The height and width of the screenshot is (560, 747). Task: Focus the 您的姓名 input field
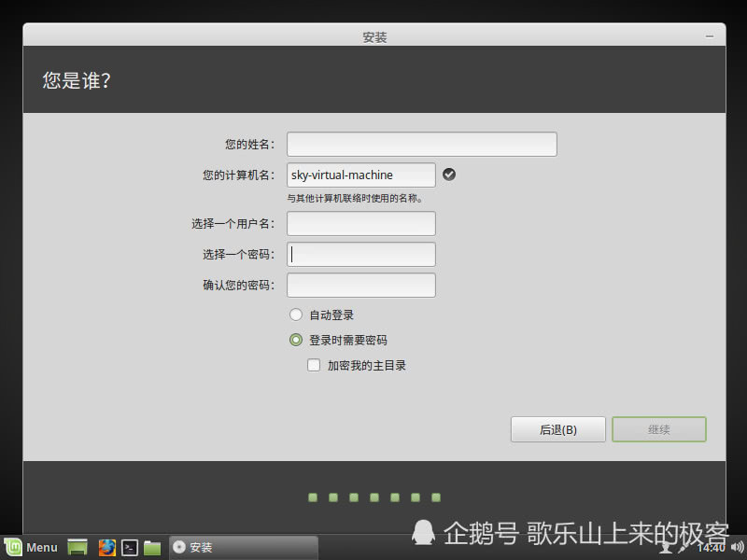pos(422,145)
